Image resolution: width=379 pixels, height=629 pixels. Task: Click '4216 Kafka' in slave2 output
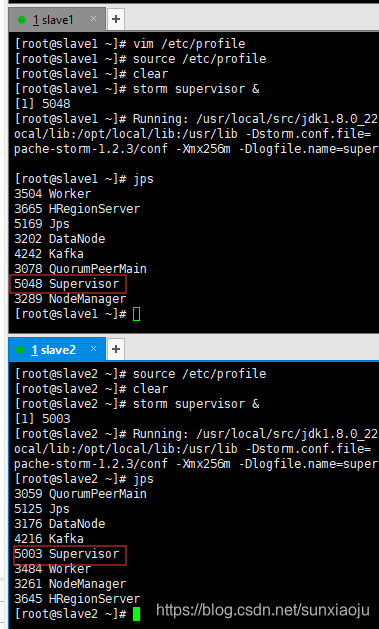[49, 539]
